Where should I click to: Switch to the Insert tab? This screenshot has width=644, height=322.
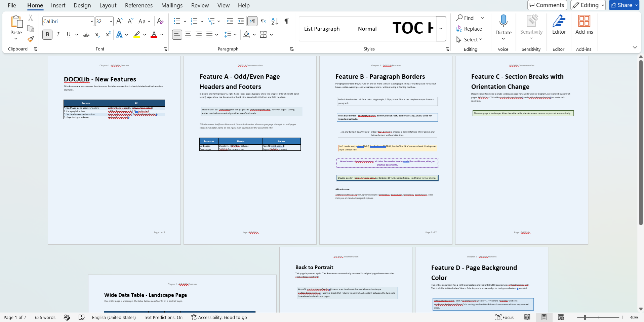click(58, 5)
